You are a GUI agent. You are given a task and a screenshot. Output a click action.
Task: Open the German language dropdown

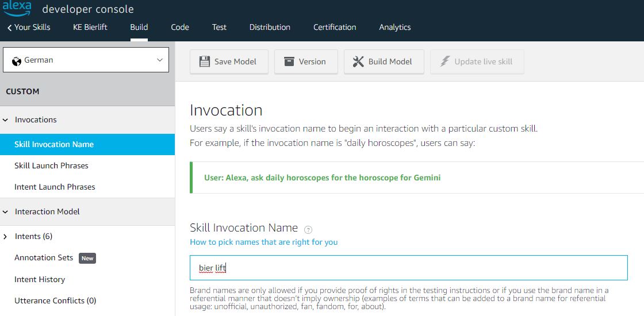(x=86, y=60)
